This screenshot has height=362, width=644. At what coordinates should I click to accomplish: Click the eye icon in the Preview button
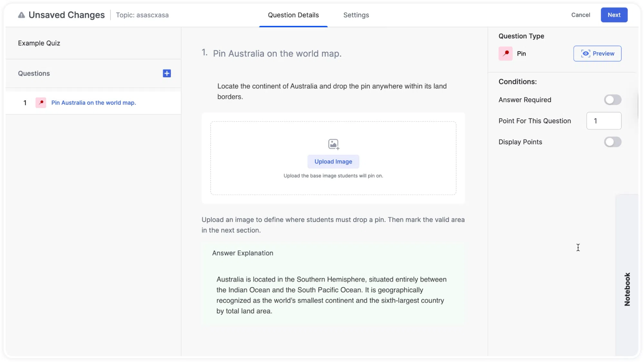pos(585,53)
